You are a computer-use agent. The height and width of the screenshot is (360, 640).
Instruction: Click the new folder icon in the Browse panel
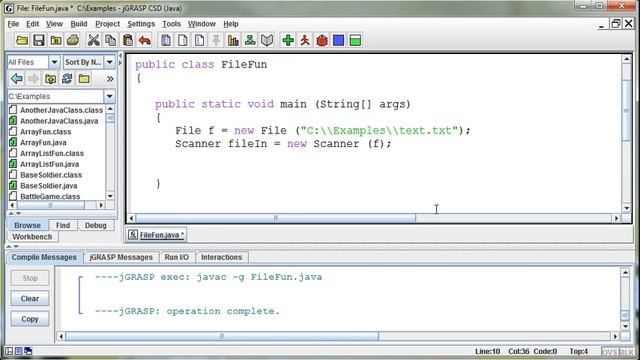click(84, 78)
